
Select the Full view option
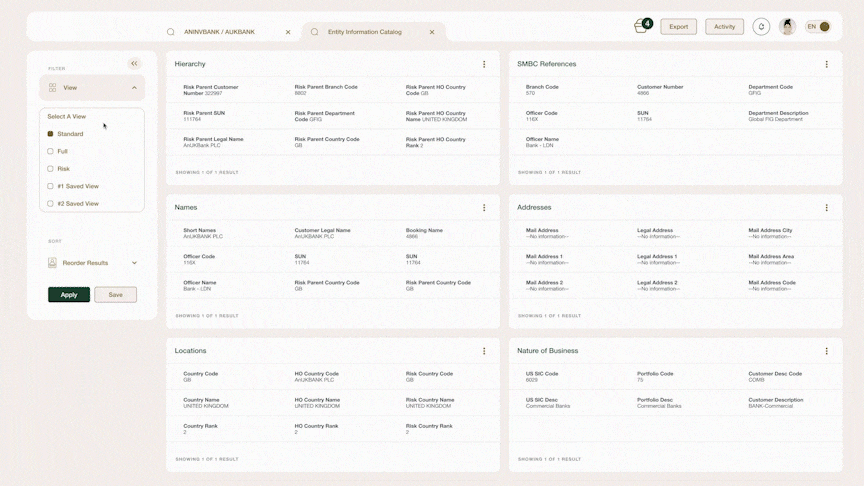57,151
